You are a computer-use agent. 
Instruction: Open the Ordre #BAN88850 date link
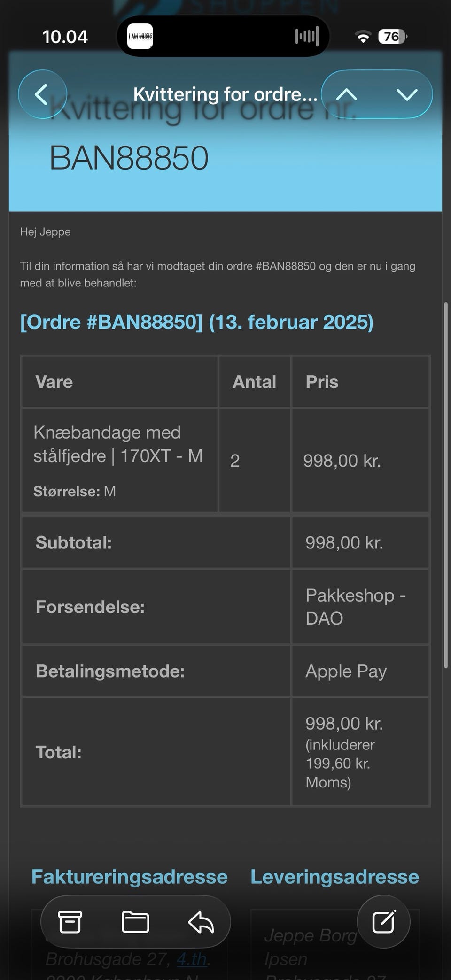196,323
